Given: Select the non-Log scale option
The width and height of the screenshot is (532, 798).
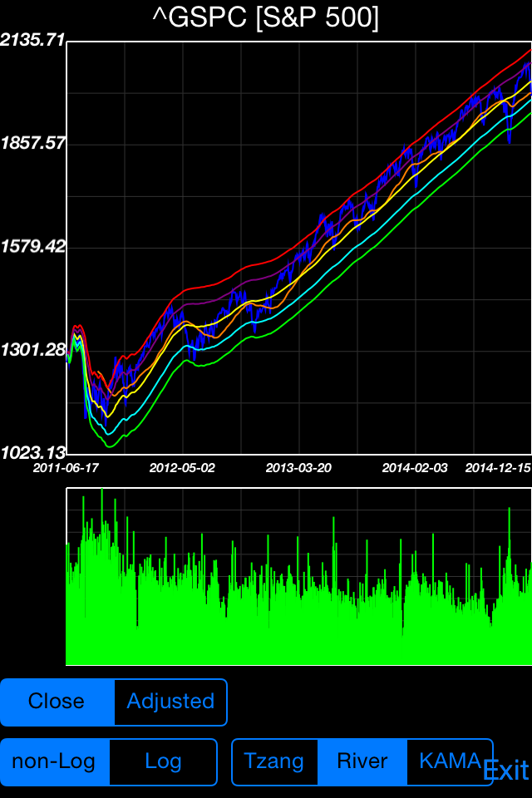Looking at the screenshot, I should [x=55, y=762].
